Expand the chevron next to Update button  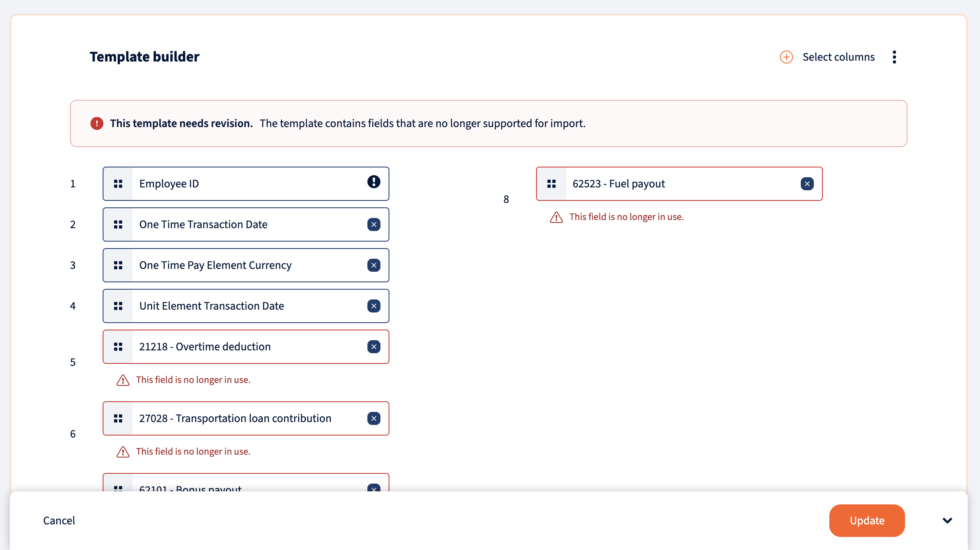click(x=947, y=520)
